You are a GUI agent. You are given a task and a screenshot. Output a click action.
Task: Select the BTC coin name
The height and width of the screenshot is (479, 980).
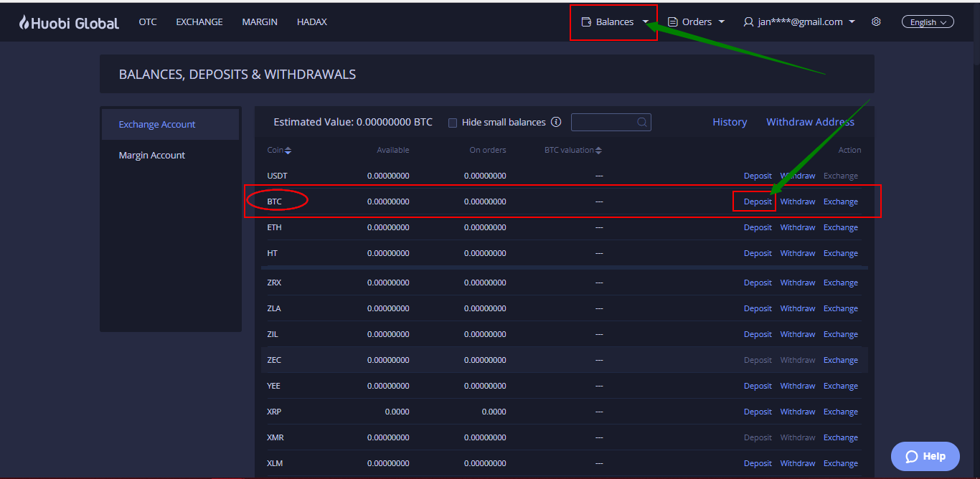pos(274,201)
